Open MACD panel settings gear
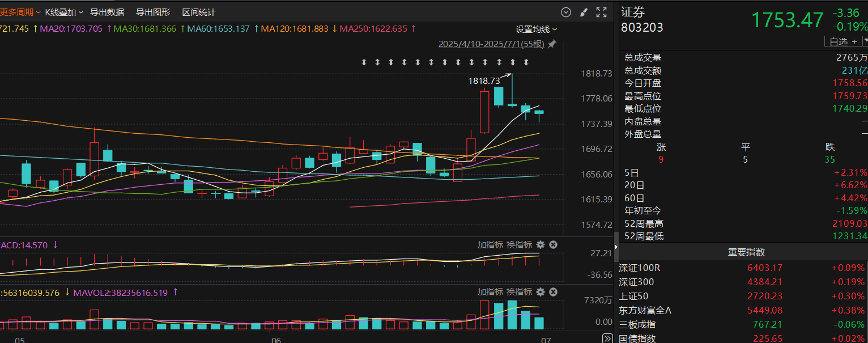 541,244
